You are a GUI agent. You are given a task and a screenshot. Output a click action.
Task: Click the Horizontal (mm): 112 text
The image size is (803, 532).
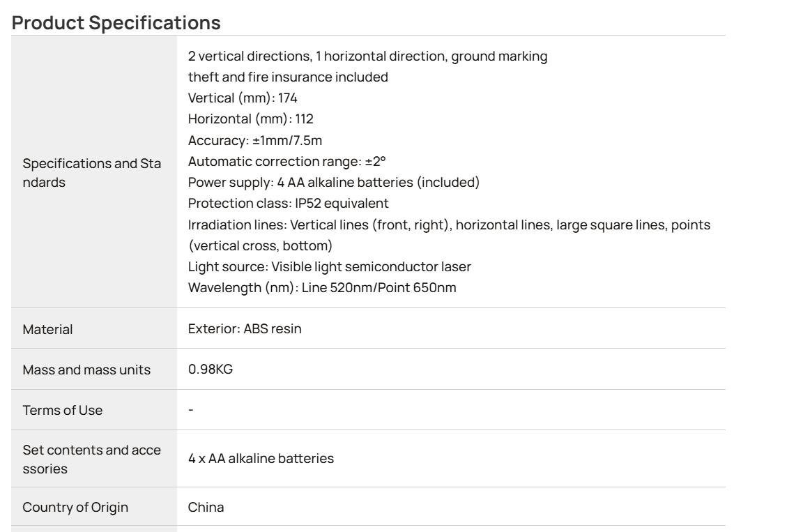click(250, 119)
